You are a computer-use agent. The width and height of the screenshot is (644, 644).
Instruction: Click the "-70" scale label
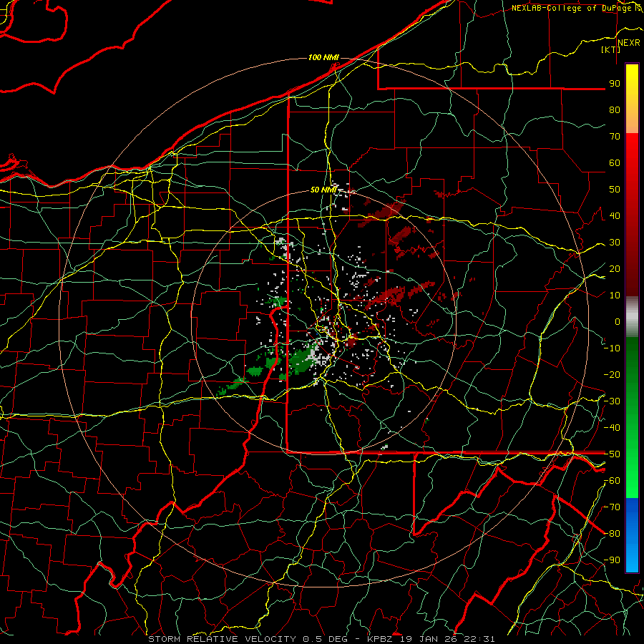(x=612, y=507)
